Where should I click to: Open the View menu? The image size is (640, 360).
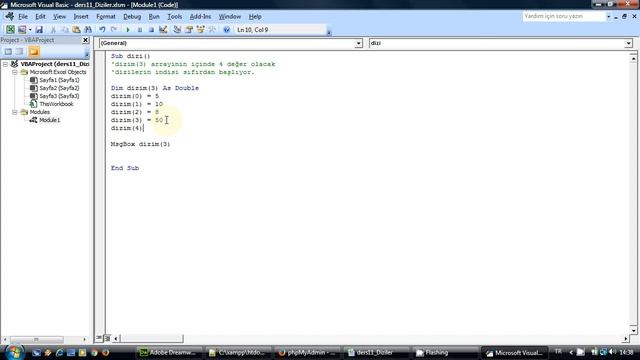pos(59,17)
